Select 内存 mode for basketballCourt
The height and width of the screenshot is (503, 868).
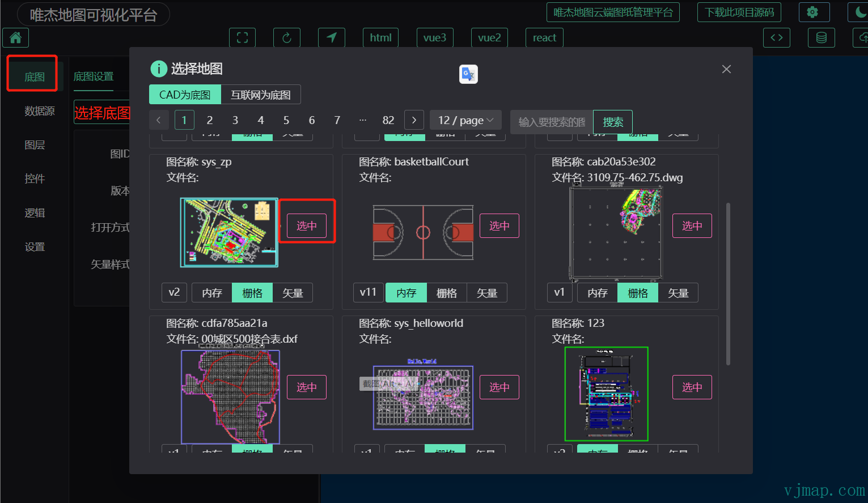[x=407, y=293]
